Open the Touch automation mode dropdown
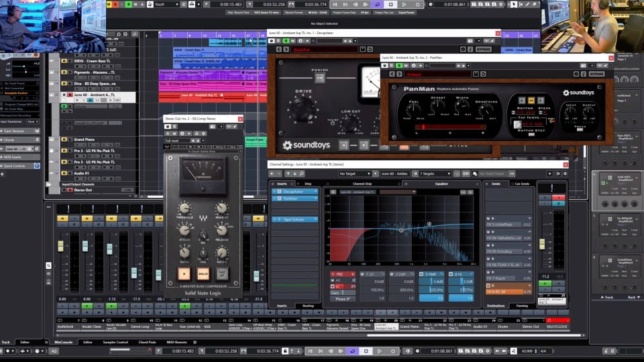 coord(167,4)
